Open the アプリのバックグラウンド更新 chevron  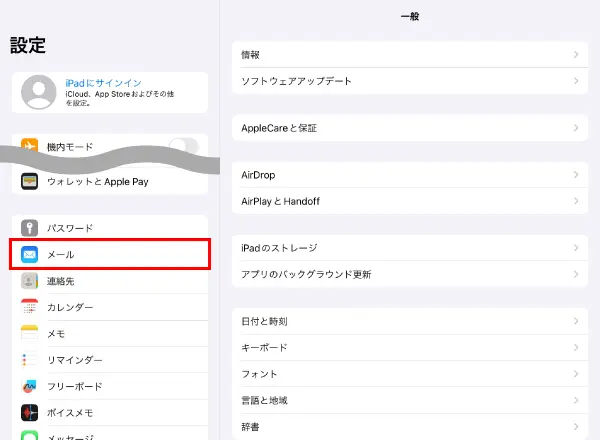pos(576,274)
